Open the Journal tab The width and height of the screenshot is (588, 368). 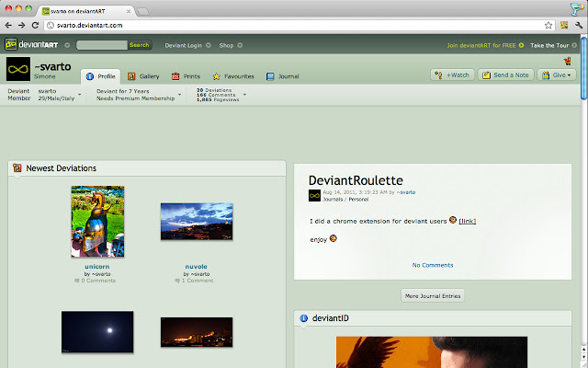click(282, 76)
